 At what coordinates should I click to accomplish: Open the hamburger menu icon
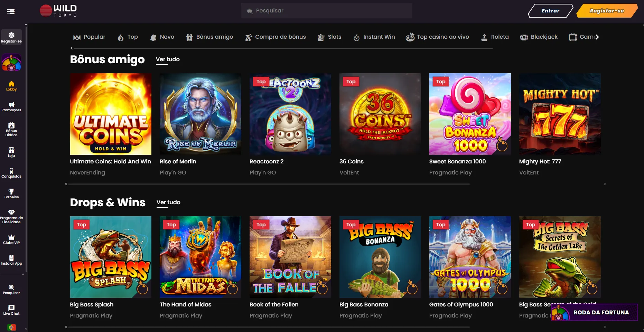pos(11,11)
